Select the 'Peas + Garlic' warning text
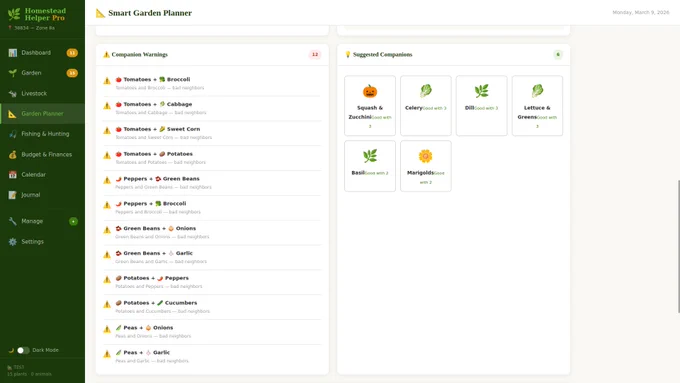Screen dimensions: 680x383 (x=143, y=352)
